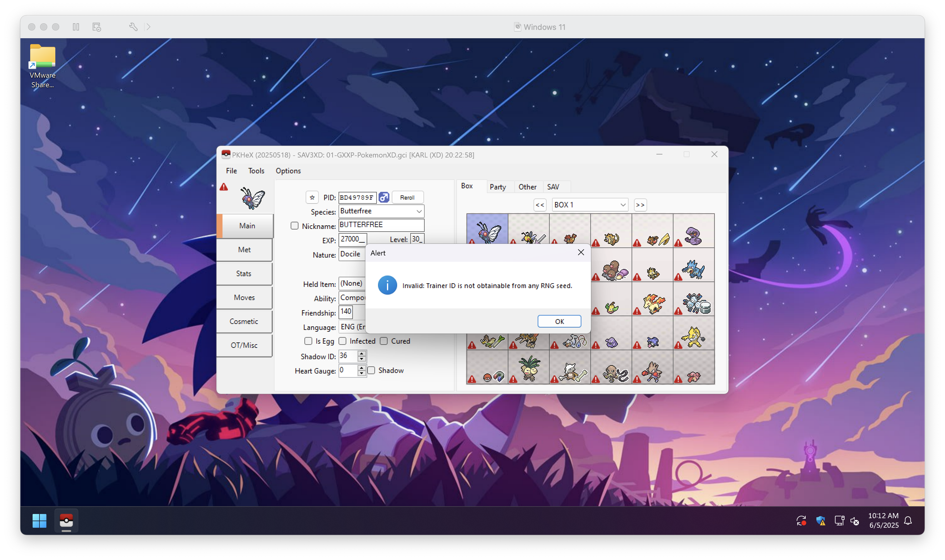This screenshot has height=560, width=945.
Task: Click the PID input field
Action: [356, 197]
